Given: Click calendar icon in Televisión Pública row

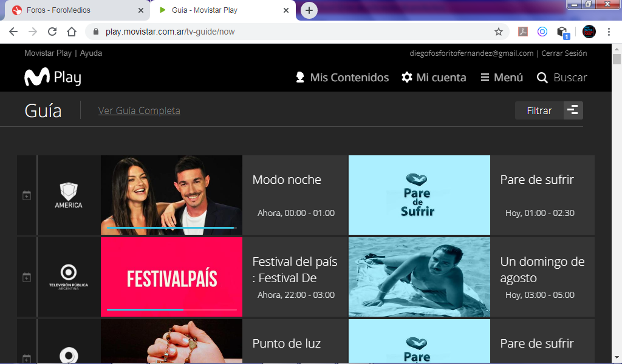Looking at the screenshot, I should point(27,277).
